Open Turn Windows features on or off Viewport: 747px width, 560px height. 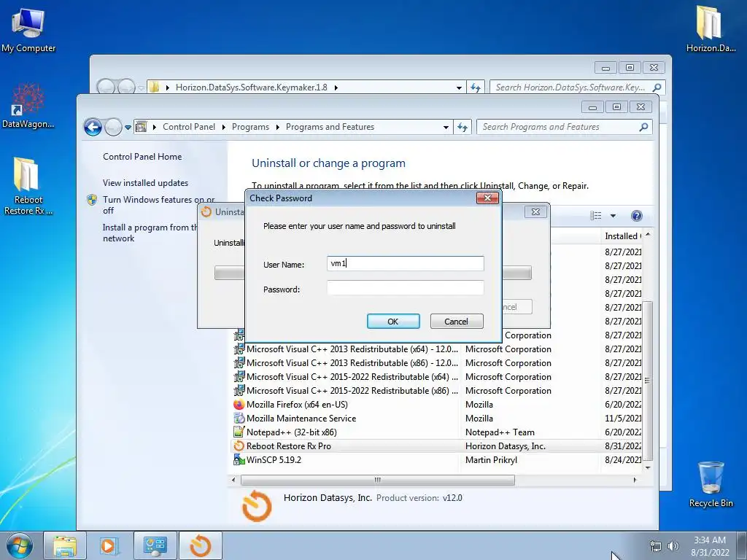pyautogui.click(x=158, y=205)
